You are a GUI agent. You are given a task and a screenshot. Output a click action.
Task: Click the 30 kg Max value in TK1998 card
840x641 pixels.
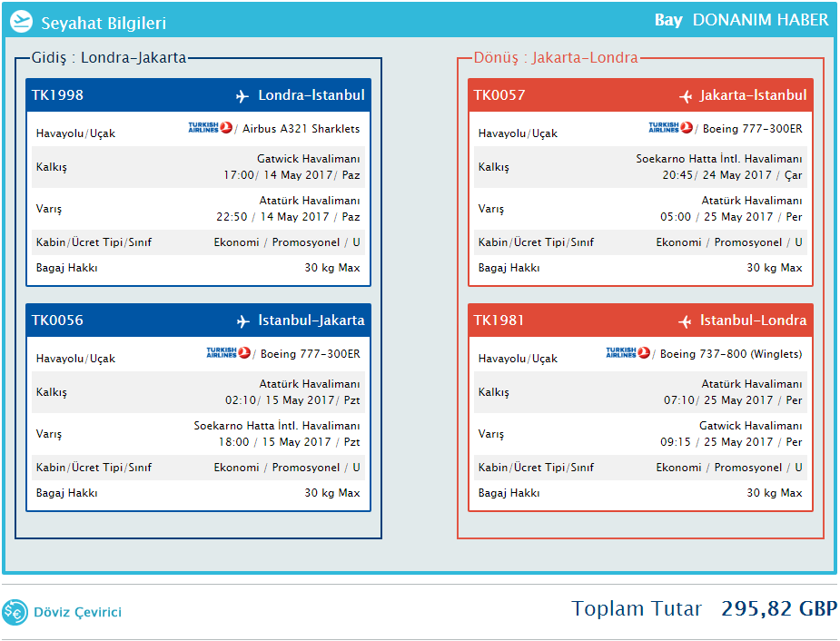pos(332,268)
